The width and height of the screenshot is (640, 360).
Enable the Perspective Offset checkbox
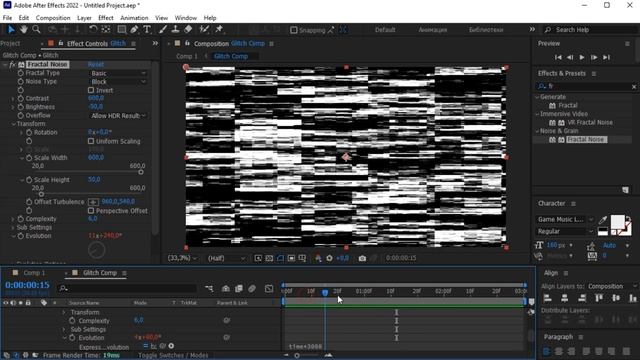[91, 211]
